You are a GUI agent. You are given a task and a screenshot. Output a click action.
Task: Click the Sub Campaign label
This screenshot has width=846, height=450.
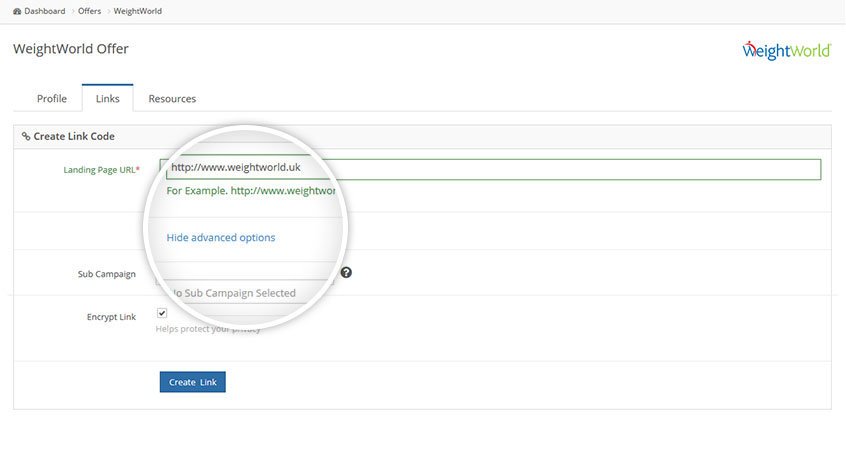(x=106, y=274)
